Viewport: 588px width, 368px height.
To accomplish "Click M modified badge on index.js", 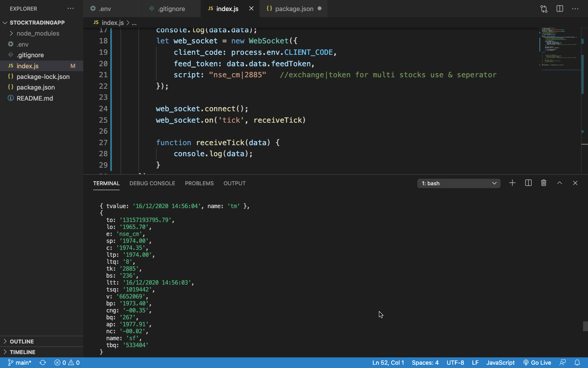I will point(73,66).
